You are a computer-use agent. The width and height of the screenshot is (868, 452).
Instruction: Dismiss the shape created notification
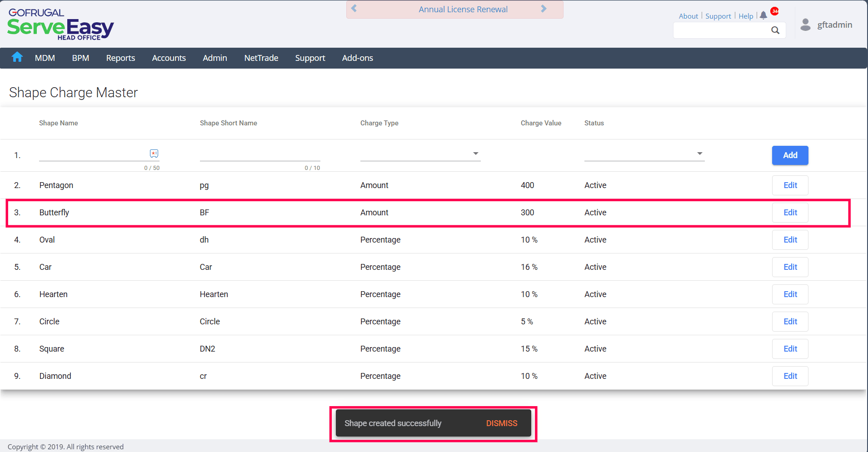pos(501,423)
